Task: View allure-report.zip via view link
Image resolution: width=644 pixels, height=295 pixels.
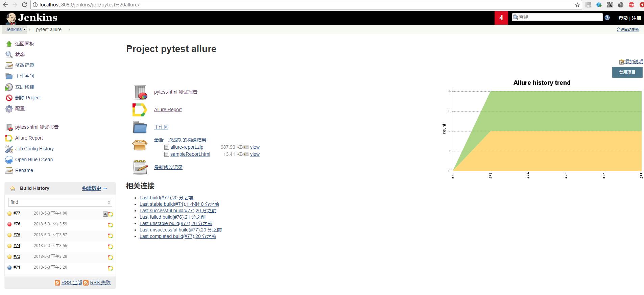Action: [x=255, y=147]
